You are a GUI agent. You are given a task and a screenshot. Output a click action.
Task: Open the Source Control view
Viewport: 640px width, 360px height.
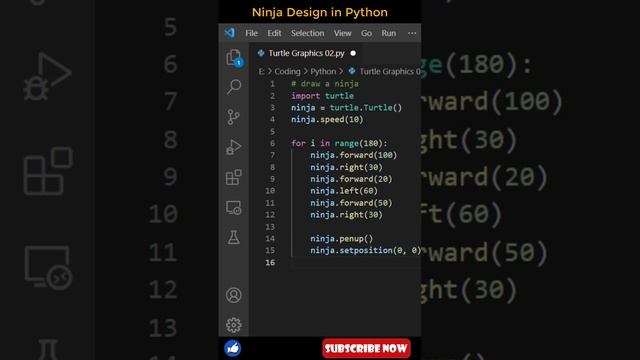point(233,117)
